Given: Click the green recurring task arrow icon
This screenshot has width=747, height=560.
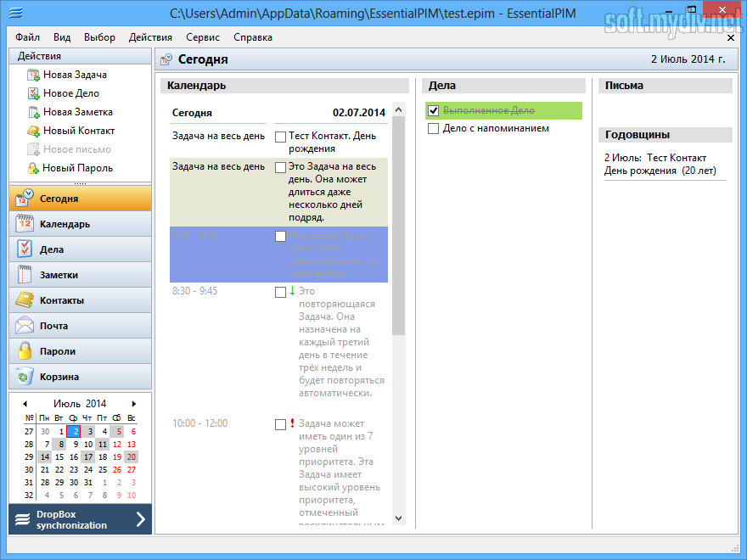Looking at the screenshot, I should pos(293,290).
